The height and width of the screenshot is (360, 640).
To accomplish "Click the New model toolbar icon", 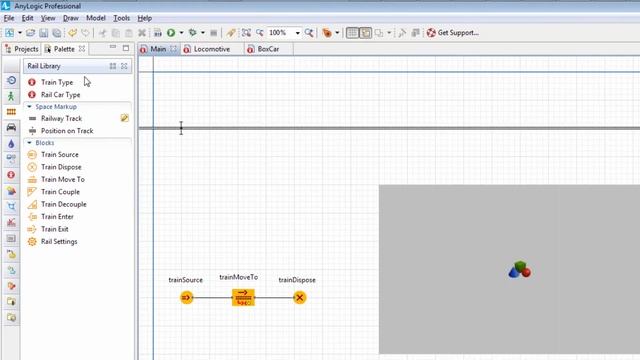I will click(9, 33).
